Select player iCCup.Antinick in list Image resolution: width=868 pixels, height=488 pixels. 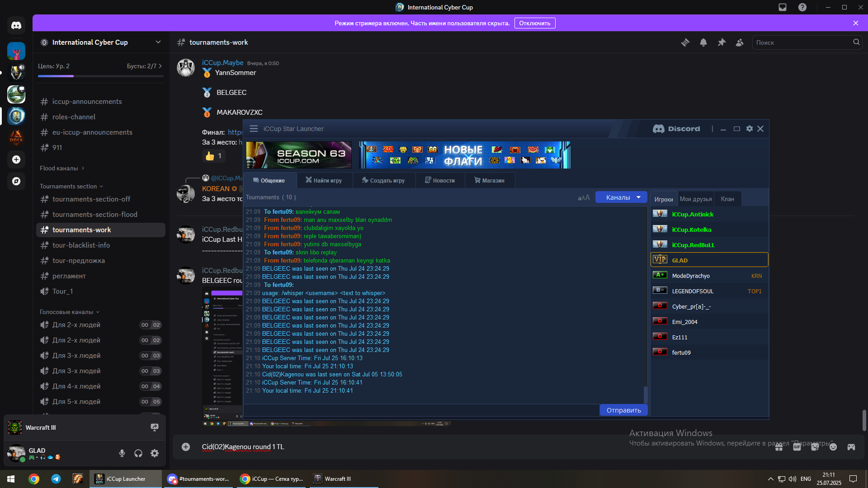click(709, 215)
